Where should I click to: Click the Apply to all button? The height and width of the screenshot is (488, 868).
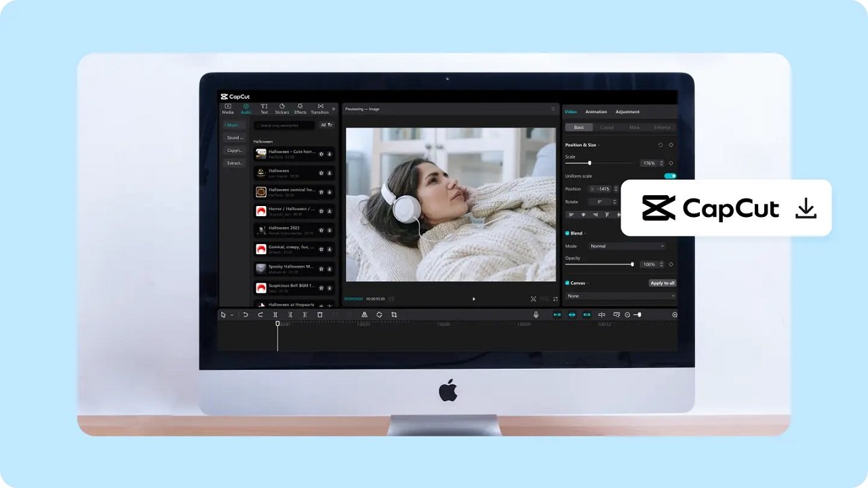(x=662, y=283)
